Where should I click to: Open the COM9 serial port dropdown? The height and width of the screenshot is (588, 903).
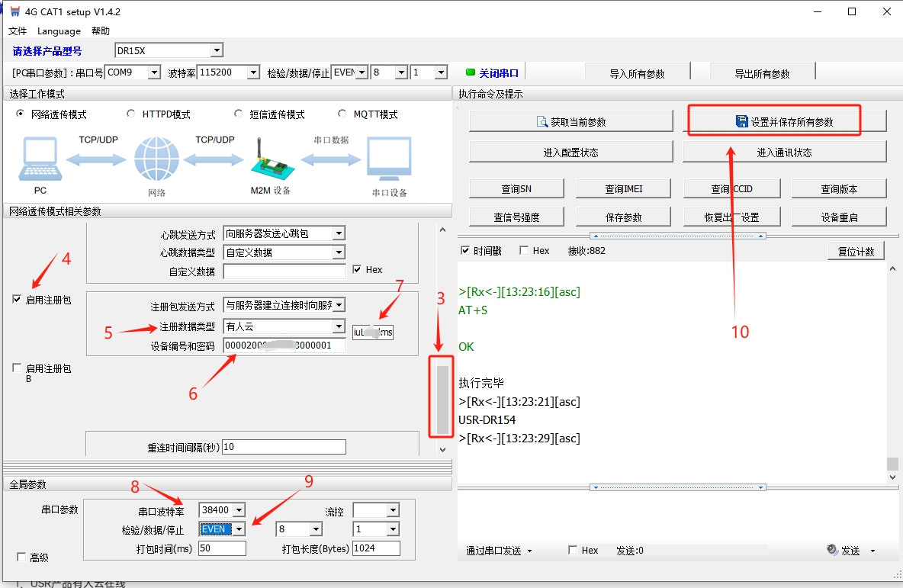click(x=154, y=72)
